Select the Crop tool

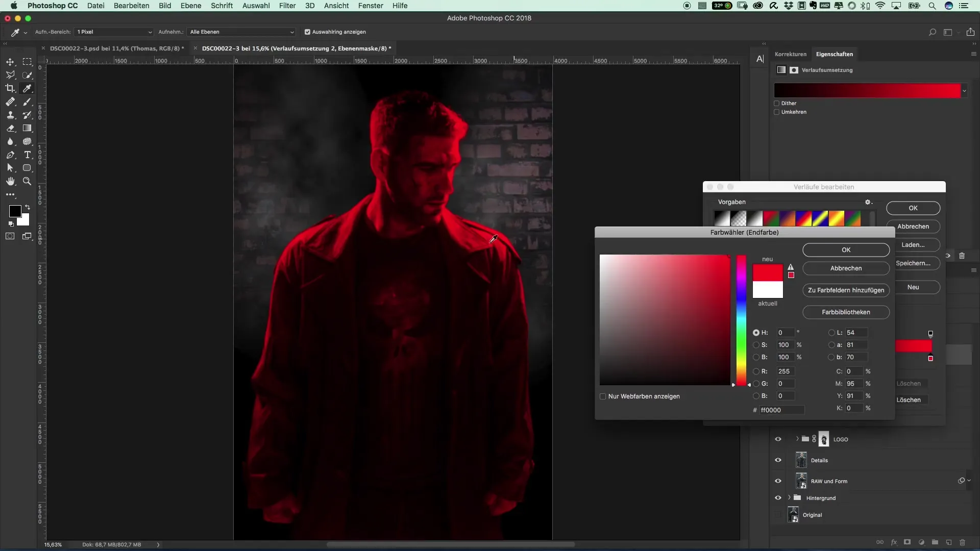tap(10, 88)
